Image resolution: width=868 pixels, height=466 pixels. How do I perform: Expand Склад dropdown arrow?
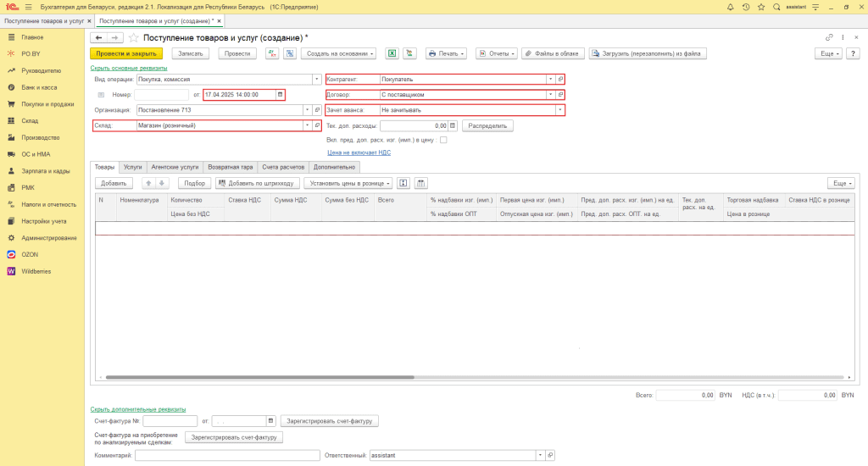pyautogui.click(x=307, y=125)
